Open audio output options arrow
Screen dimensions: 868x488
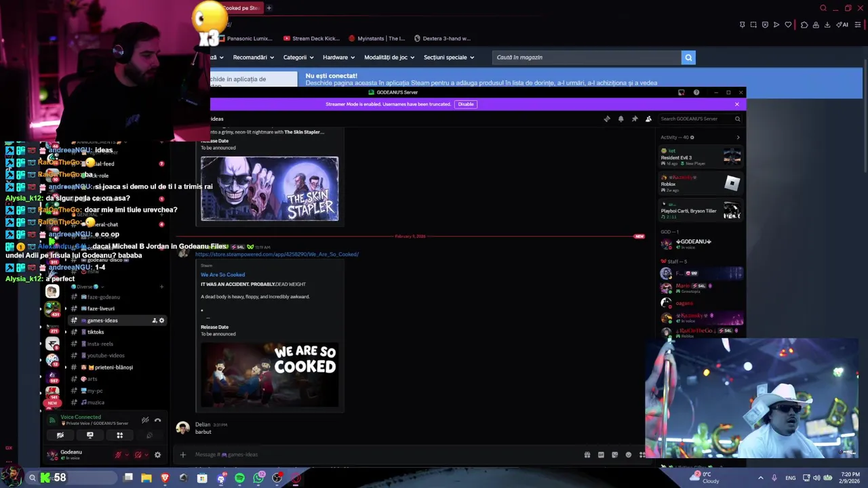click(146, 455)
